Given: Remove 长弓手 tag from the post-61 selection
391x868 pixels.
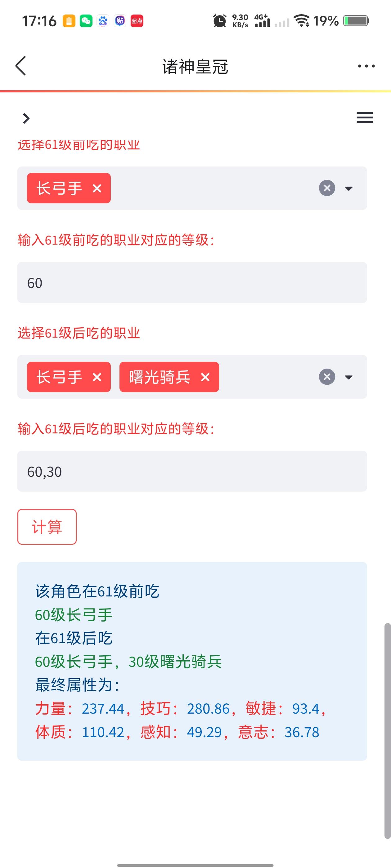Looking at the screenshot, I should point(97,377).
